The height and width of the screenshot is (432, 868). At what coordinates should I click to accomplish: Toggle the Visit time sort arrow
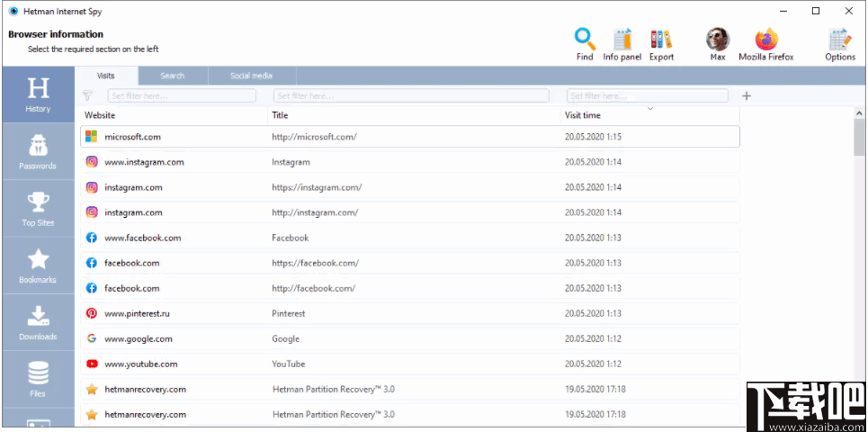pyautogui.click(x=650, y=109)
